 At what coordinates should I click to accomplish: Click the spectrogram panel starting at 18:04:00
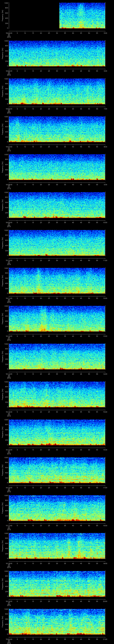pyautogui.click(x=57, y=16)
